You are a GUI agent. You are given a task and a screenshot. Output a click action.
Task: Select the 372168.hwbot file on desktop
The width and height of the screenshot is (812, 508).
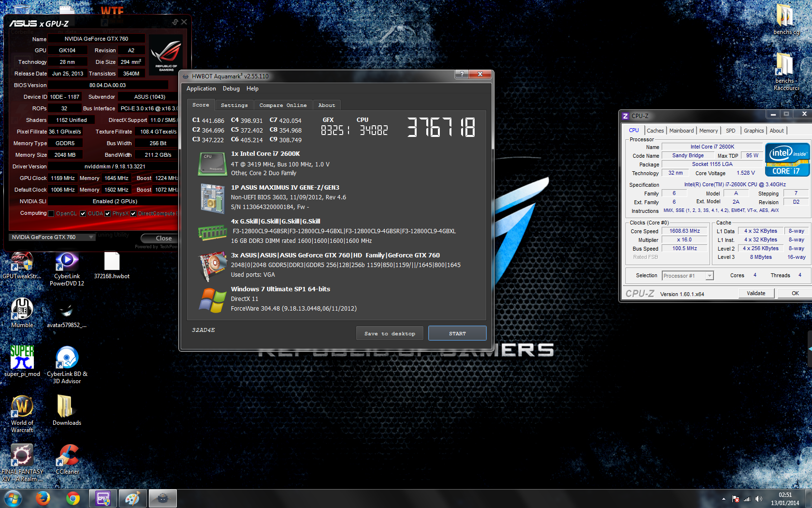click(112, 266)
